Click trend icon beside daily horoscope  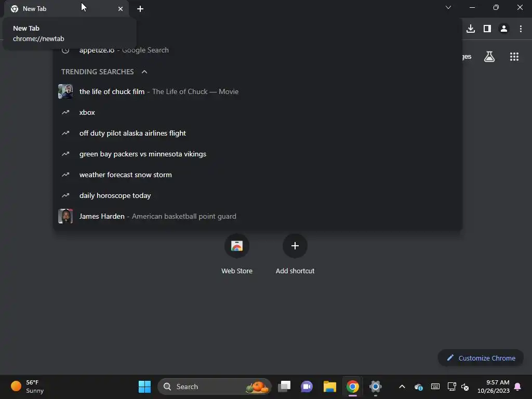coord(65,195)
